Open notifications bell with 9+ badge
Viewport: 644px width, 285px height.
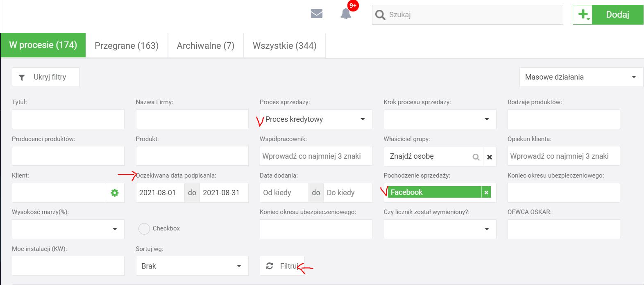coord(346,14)
